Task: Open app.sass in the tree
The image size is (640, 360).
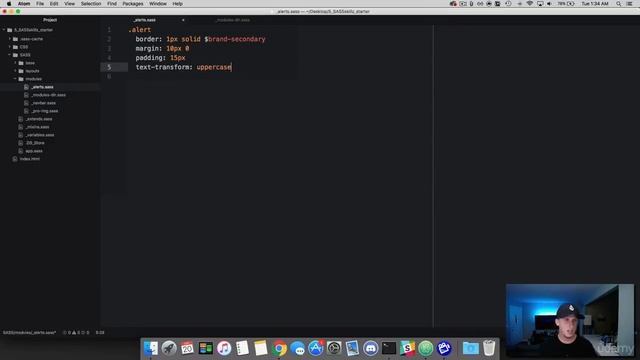Action: click(33, 151)
